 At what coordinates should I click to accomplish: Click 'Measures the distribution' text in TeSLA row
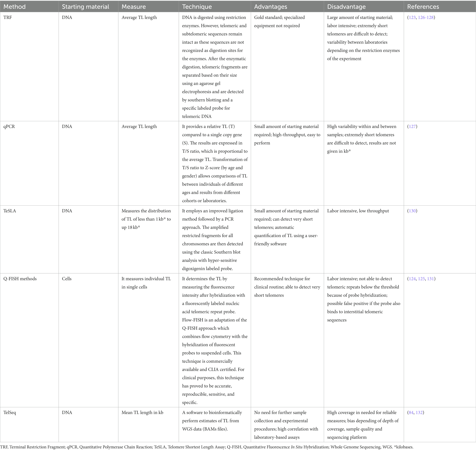146,211
